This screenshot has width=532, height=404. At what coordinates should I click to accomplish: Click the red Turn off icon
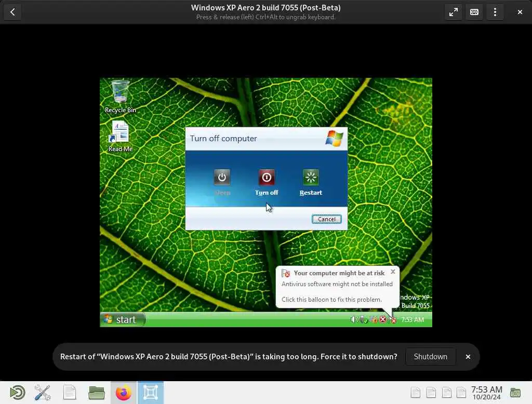click(x=267, y=177)
